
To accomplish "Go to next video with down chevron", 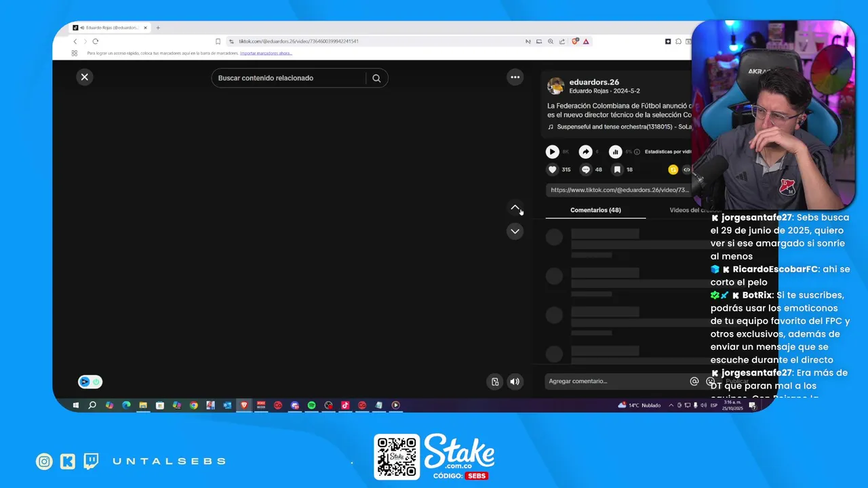I will coord(515,231).
